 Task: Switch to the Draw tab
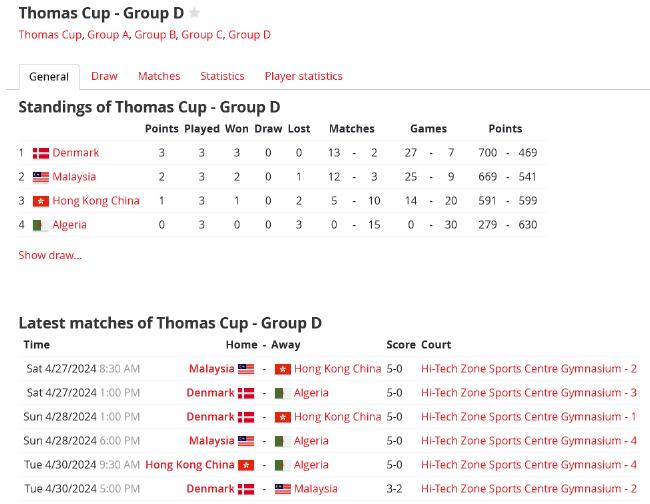[104, 76]
